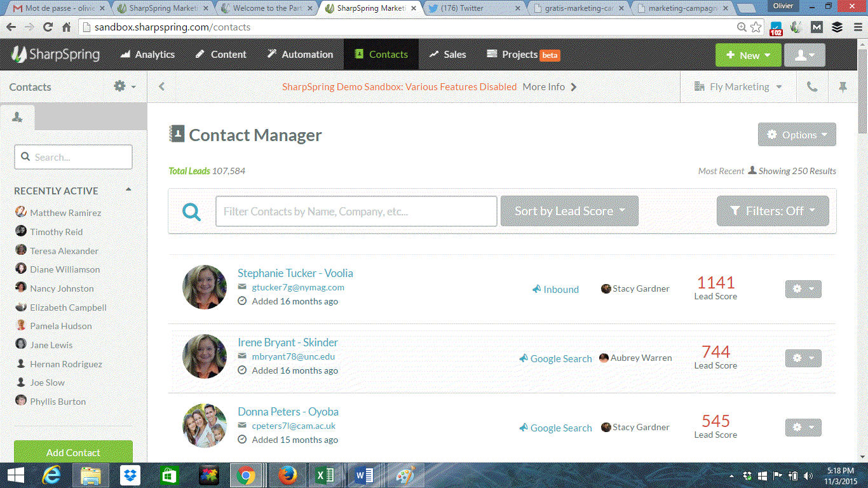The height and width of the screenshot is (488, 868).
Task: Open the Contacts panel settings gear
Action: [119, 86]
